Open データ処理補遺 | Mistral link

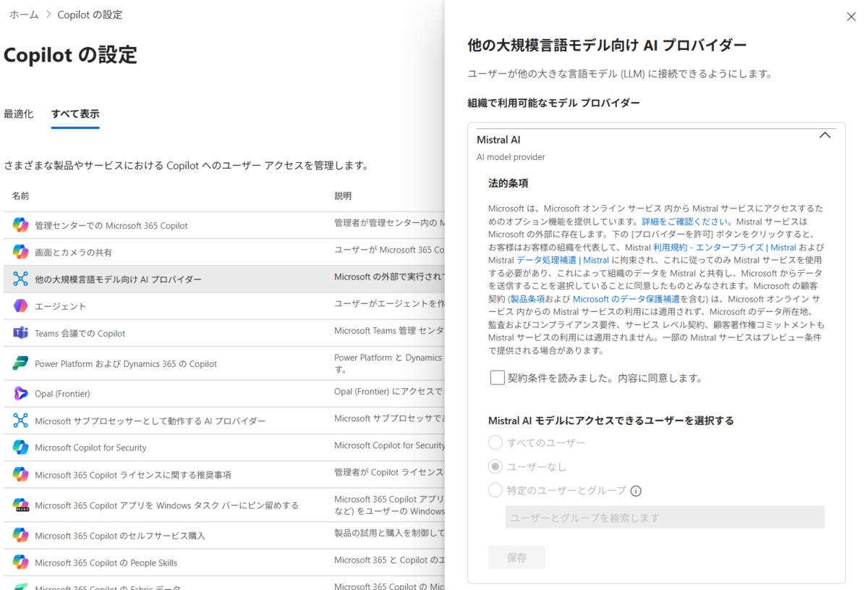point(563,261)
